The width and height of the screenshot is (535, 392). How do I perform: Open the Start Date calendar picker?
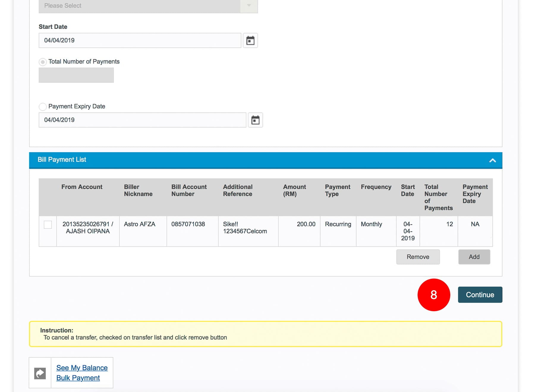250,40
